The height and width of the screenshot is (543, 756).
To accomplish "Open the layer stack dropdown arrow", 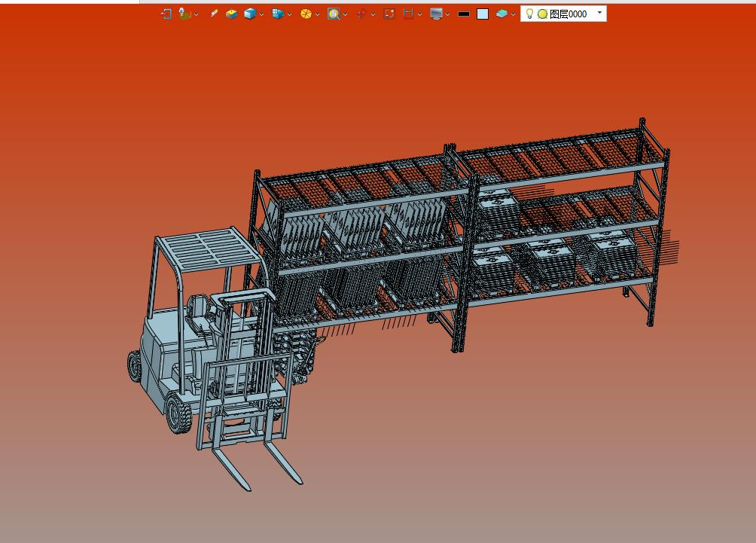I will click(513, 14).
